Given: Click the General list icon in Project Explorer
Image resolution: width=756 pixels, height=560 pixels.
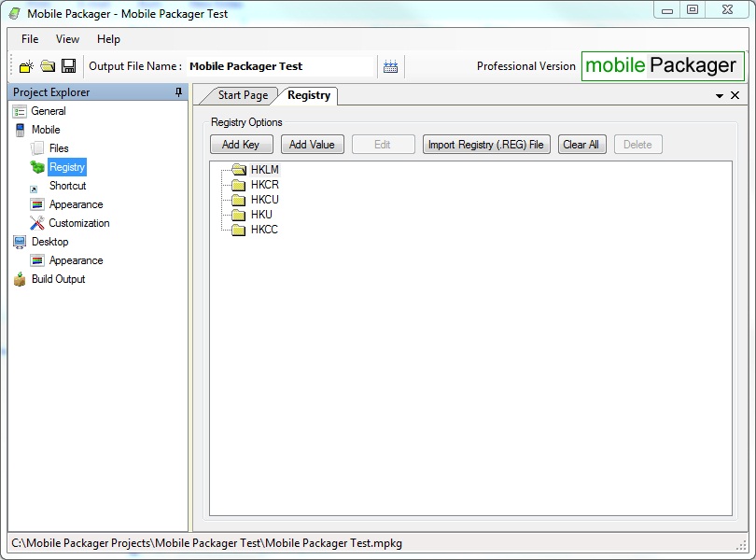Looking at the screenshot, I should pyautogui.click(x=20, y=111).
